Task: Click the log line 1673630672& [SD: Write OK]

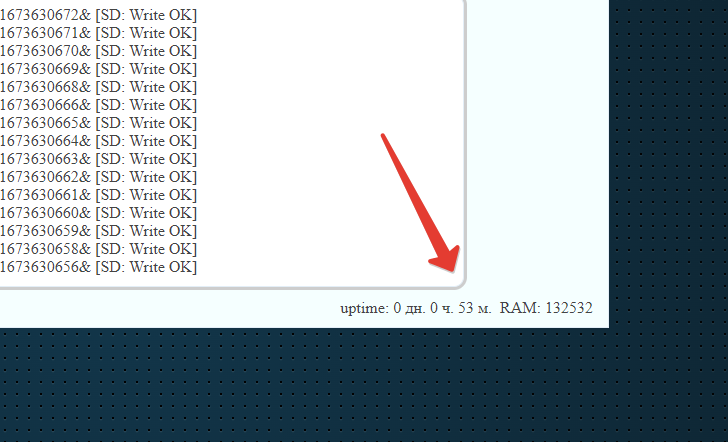Action: click(x=98, y=15)
